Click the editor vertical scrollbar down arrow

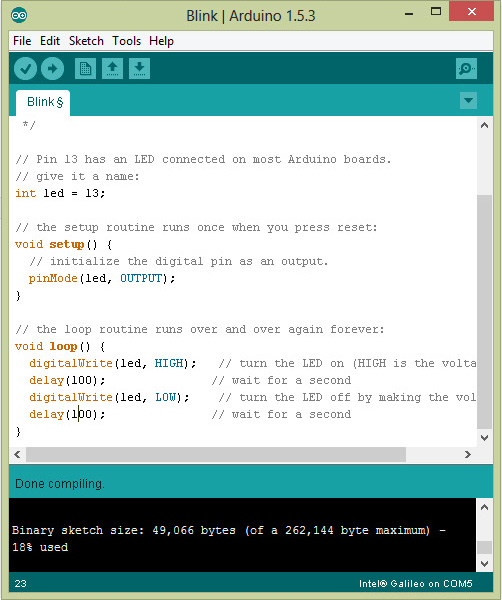484,438
